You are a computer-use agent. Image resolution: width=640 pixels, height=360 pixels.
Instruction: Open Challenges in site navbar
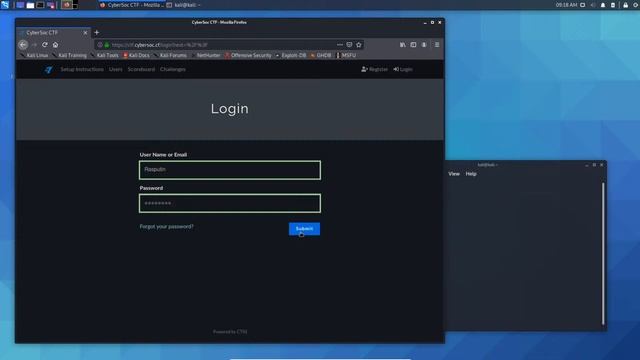[173, 69]
